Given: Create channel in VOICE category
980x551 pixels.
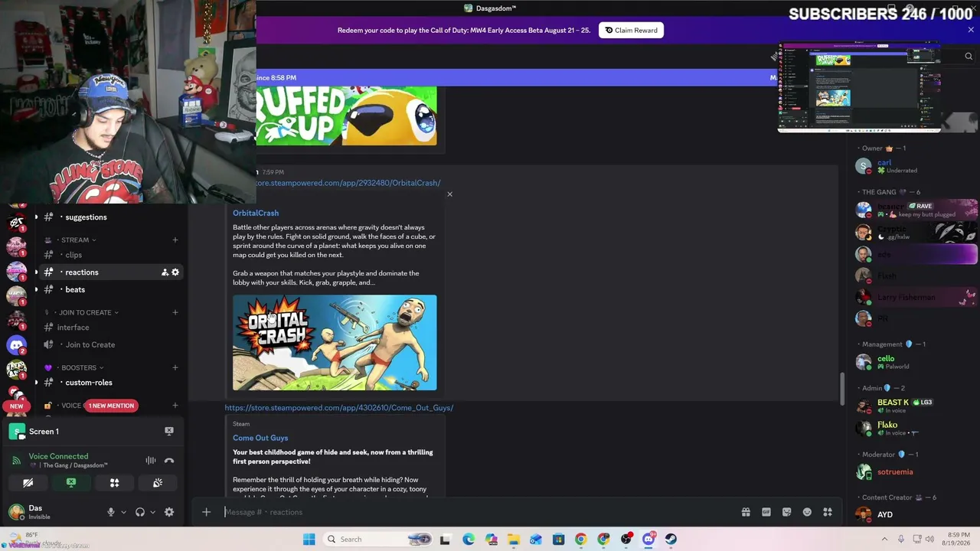Looking at the screenshot, I should [x=175, y=406].
